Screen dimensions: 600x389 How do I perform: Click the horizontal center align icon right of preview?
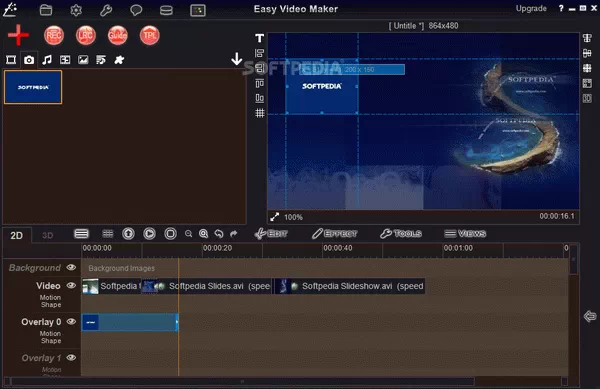587,53
